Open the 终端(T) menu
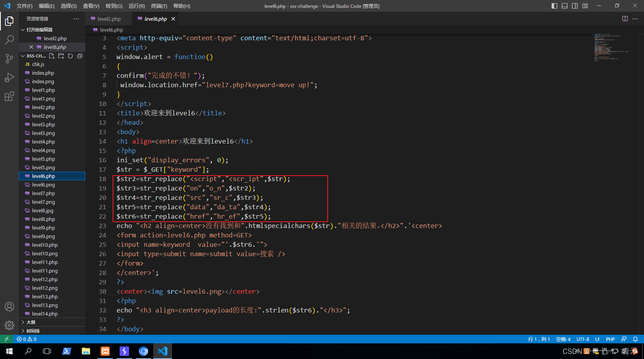644x359 pixels. 159,6
